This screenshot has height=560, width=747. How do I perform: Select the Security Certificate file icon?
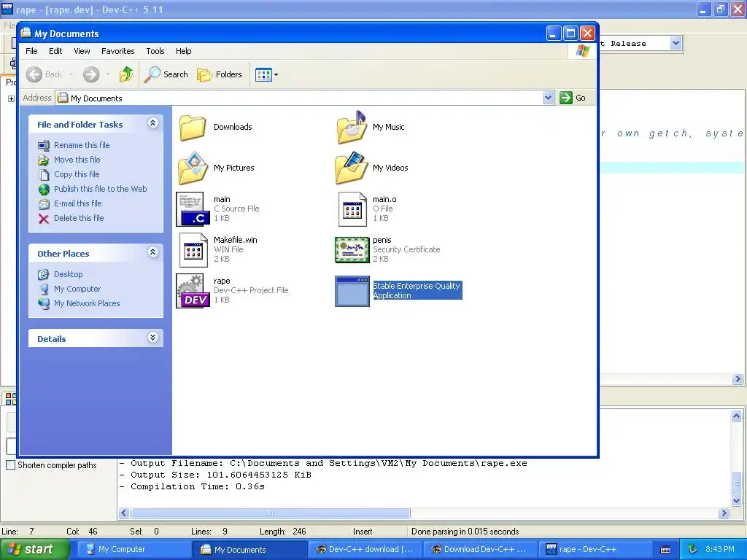pyautogui.click(x=352, y=250)
